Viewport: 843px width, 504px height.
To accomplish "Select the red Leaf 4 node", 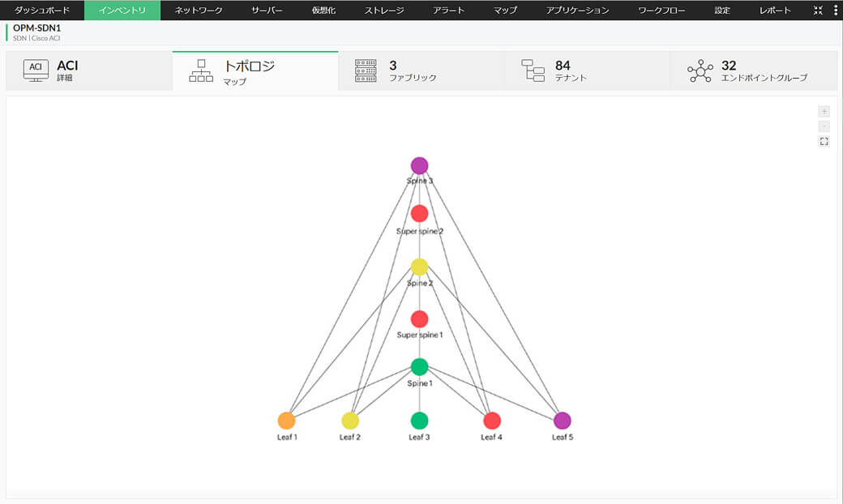I will click(x=492, y=421).
